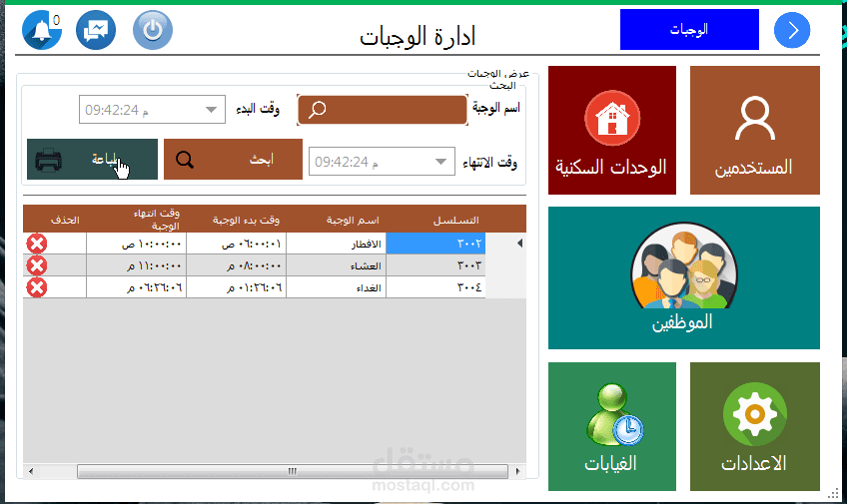Expand the وقت البدء time dropdown
847x504 pixels.
click(211, 110)
